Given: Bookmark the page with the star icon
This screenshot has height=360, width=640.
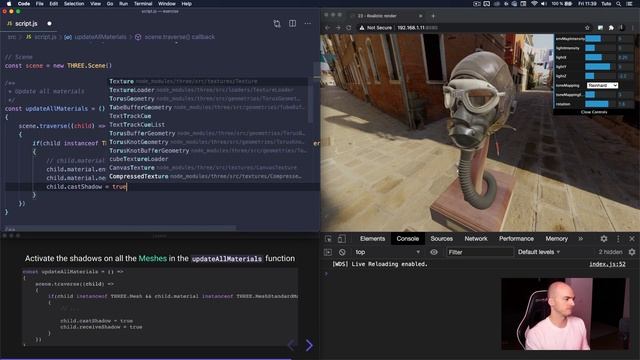Looking at the screenshot, I should pyautogui.click(x=587, y=28).
